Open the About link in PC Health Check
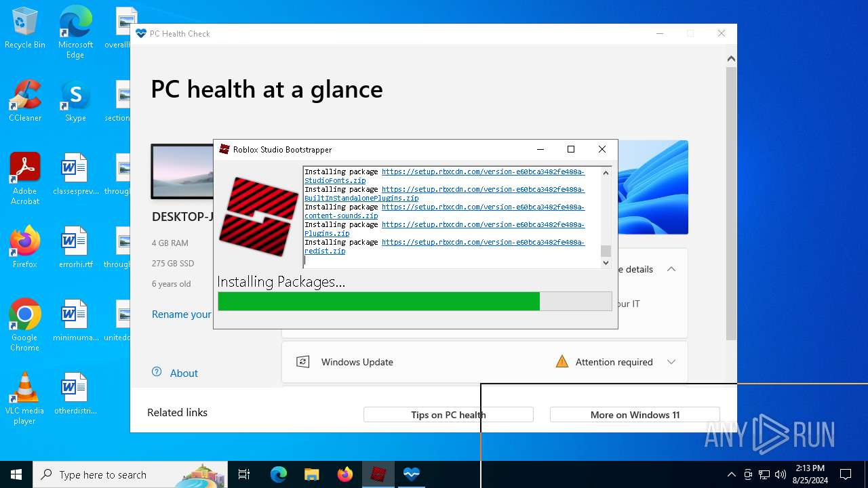This screenshot has width=868, height=488. pyautogui.click(x=184, y=373)
